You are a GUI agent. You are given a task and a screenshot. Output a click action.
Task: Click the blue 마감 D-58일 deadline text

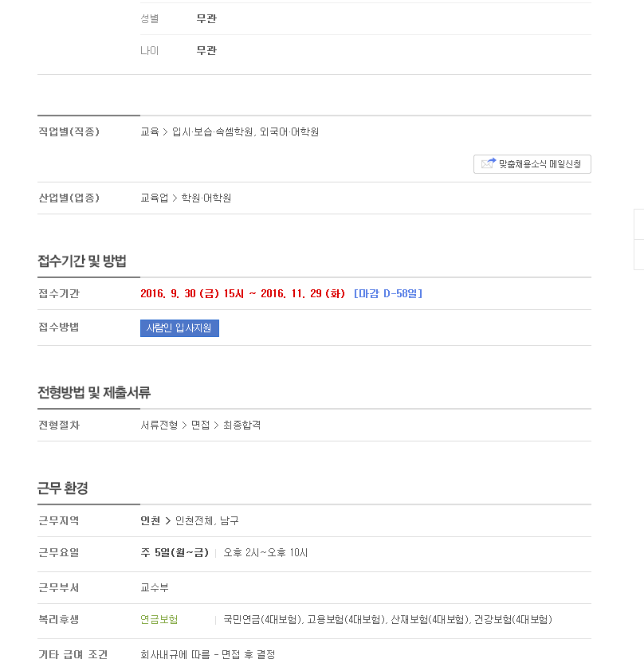pyautogui.click(x=388, y=293)
